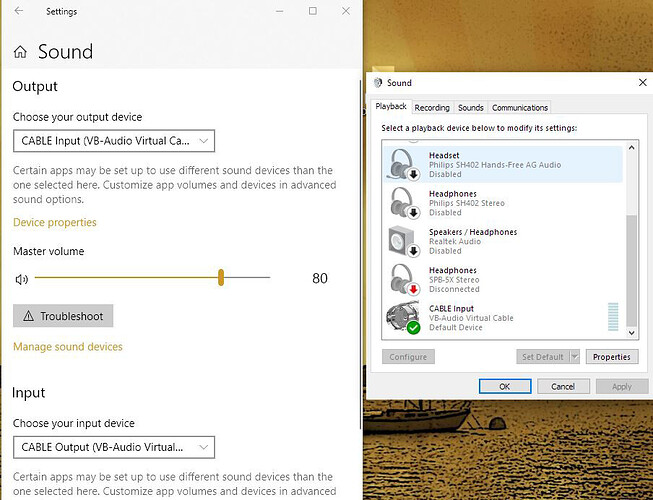Select the CABLE Input device icon
The image size is (653, 500).
coord(403,317)
